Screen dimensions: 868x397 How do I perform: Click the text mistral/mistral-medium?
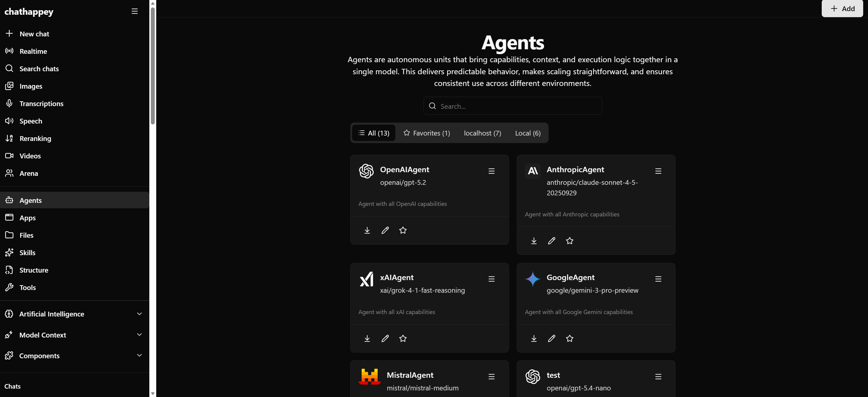tap(422, 388)
